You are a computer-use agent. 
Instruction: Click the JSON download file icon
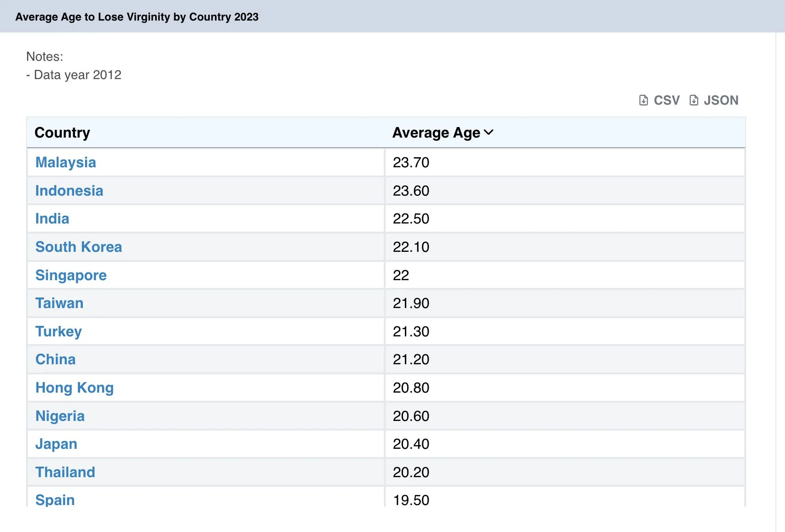(694, 100)
